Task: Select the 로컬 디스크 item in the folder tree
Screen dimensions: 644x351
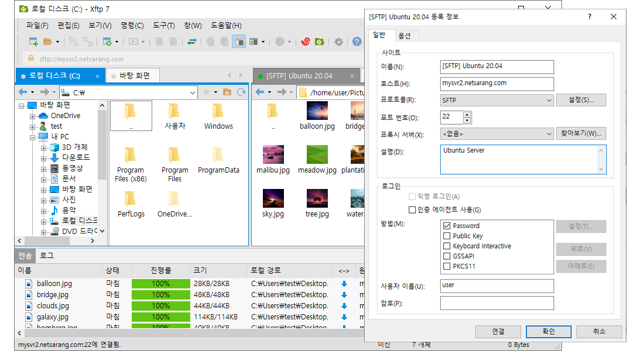Action: click(79, 221)
